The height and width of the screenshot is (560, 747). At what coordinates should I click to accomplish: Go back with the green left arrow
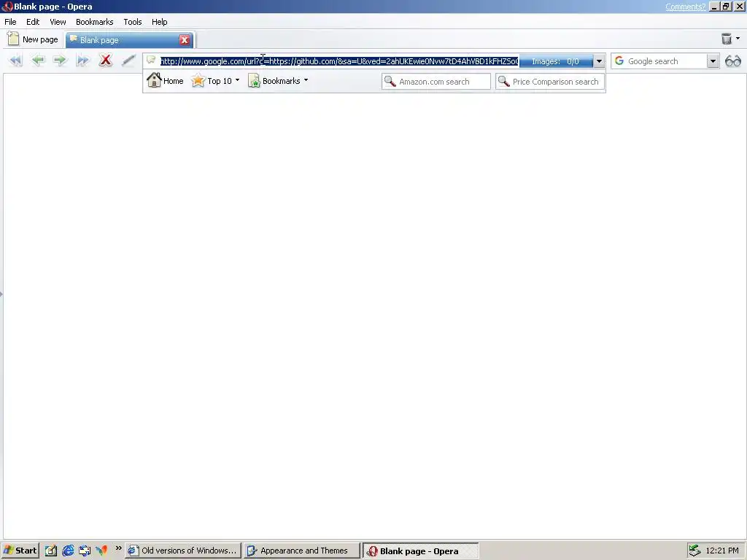pyautogui.click(x=38, y=60)
